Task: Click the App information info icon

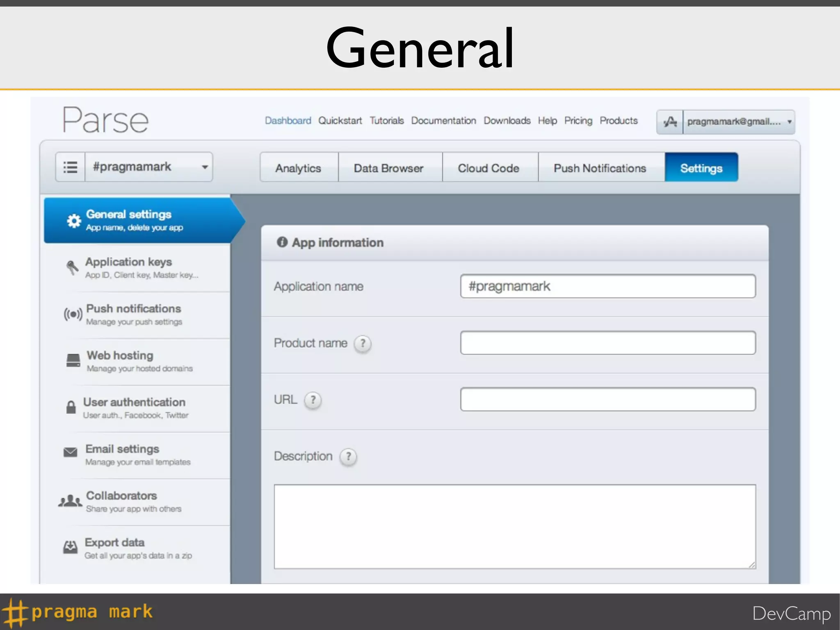Action: point(282,242)
